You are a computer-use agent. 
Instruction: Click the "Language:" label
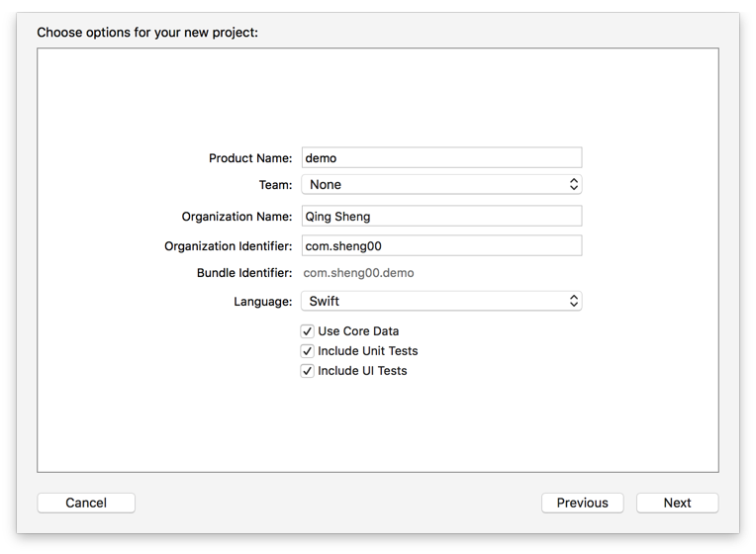262,302
